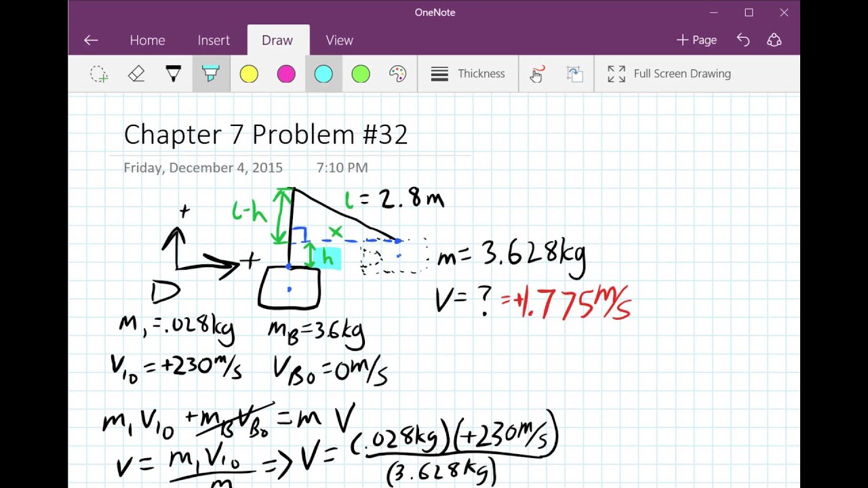This screenshot has height=488, width=868.
Task: Add a new page with + Page
Action: [696, 40]
